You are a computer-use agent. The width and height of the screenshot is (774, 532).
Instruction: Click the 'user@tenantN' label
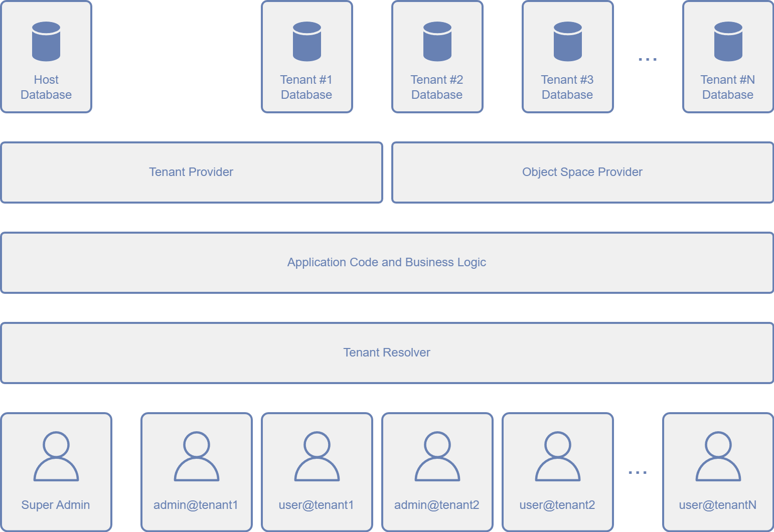pyautogui.click(x=718, y=505)
